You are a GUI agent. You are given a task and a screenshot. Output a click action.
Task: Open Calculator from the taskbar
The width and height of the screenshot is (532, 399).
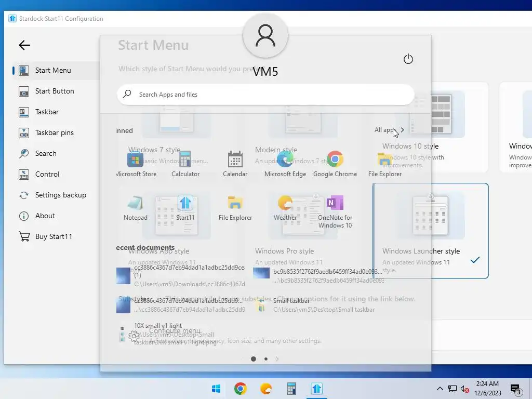click(291, 389)
